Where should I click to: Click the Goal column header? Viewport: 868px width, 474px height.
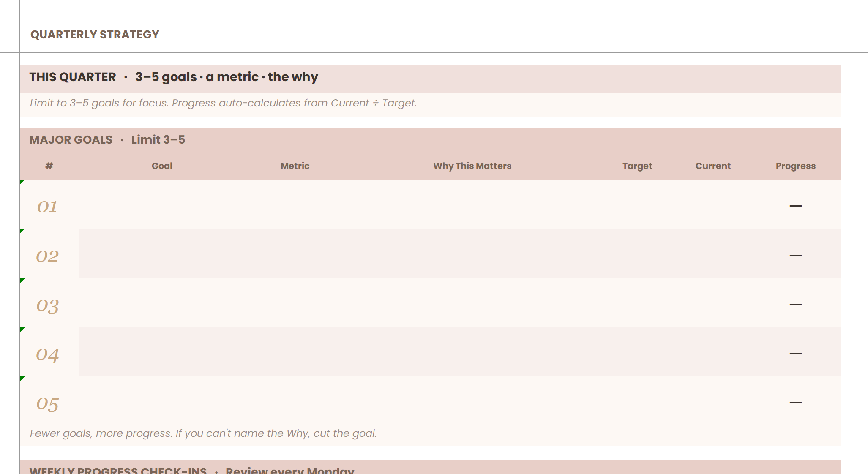coord(162,166)
